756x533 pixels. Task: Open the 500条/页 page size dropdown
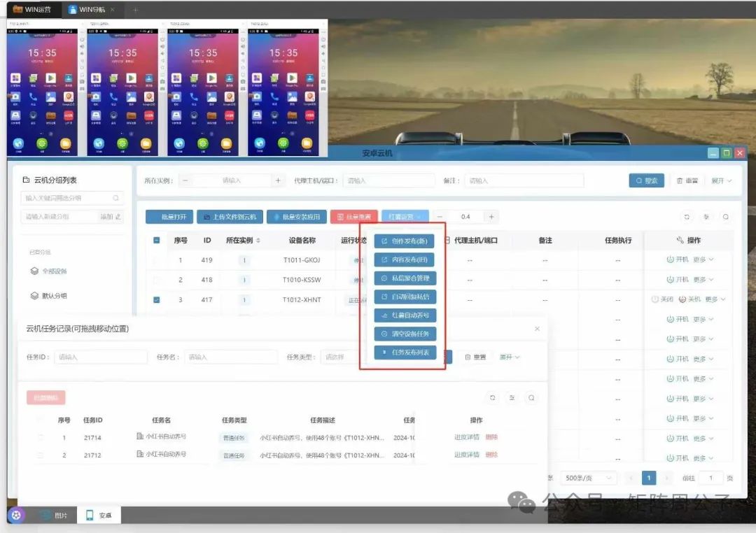pyautogui.click(x=588, y=478)
